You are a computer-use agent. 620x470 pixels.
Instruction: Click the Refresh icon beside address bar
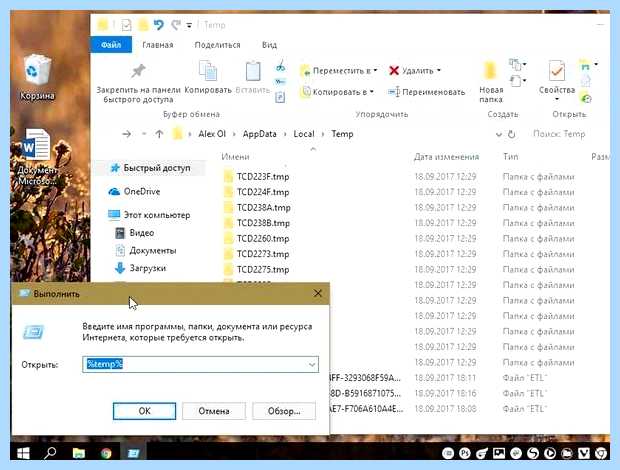click(511, 134)
